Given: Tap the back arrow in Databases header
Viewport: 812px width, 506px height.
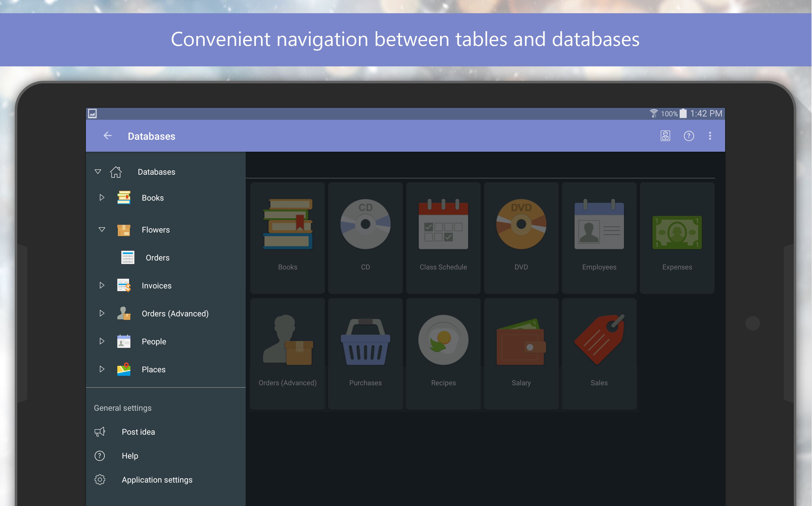Looking at the screenshot, I should (x=107, y=136).
